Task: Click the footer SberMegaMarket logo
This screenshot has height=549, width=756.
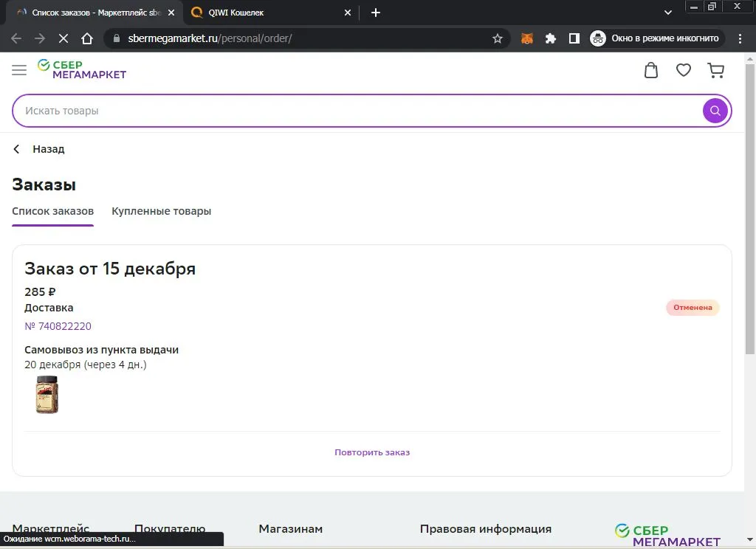Action: (667, 536)
